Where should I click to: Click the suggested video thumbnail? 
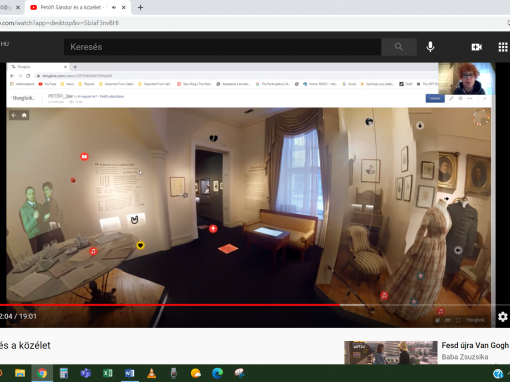click(391, 352)
